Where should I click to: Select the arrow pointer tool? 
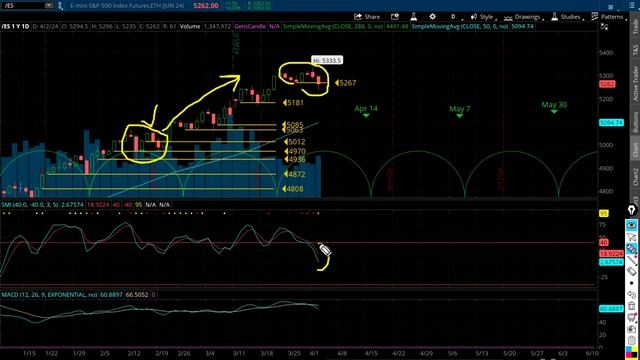click(x=631, y=237)
